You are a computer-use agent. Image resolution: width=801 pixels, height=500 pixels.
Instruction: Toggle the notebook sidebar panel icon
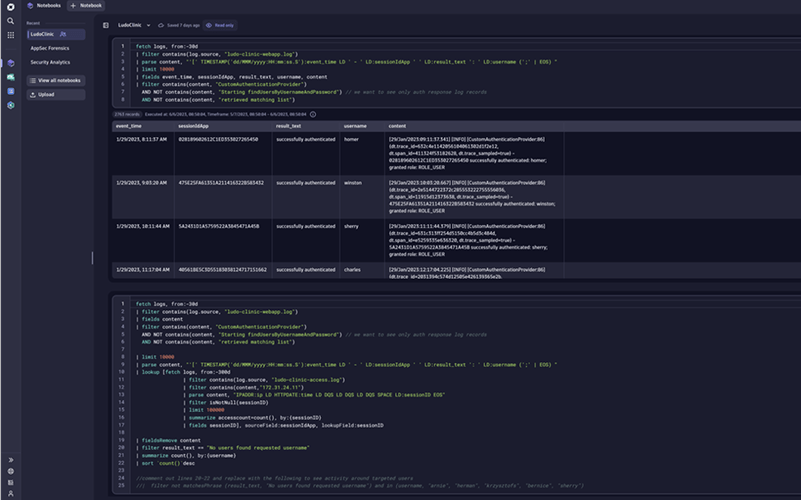(x=106, y=25)
